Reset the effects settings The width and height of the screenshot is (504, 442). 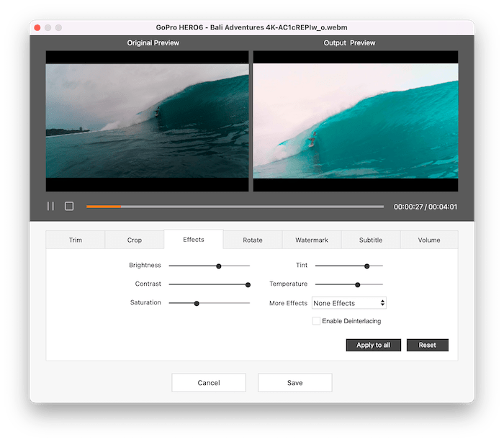[427, 345]
